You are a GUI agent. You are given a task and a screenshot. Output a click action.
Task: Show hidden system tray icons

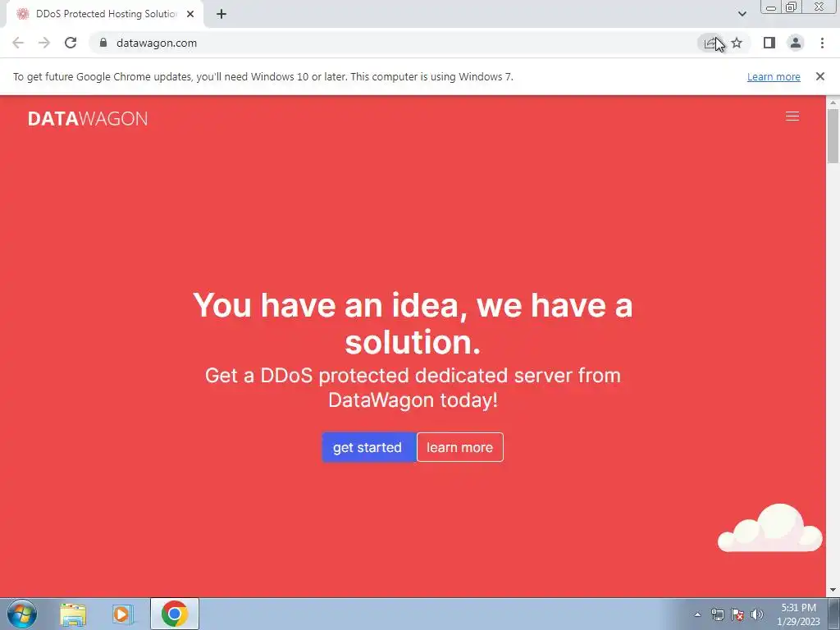coord(697,614)
